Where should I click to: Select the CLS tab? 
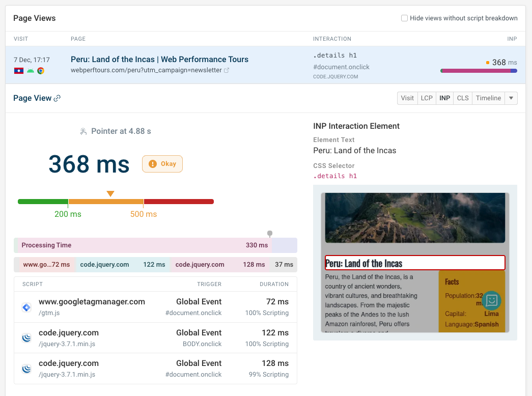[x=462, y=98]
